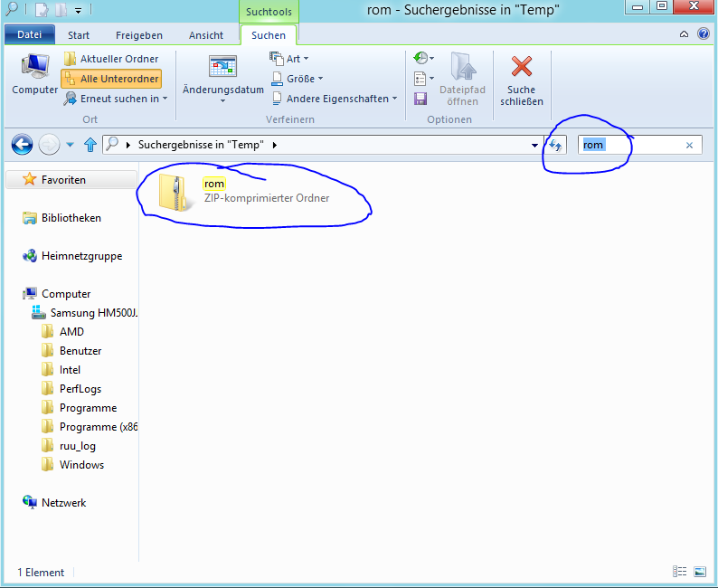Click the refresh button beside address bar
Viewport: 718px width, 588px height.
555,145
